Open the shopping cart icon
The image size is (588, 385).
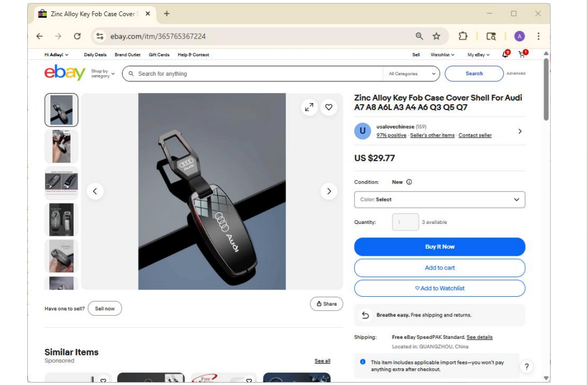(x=522, y=54)
